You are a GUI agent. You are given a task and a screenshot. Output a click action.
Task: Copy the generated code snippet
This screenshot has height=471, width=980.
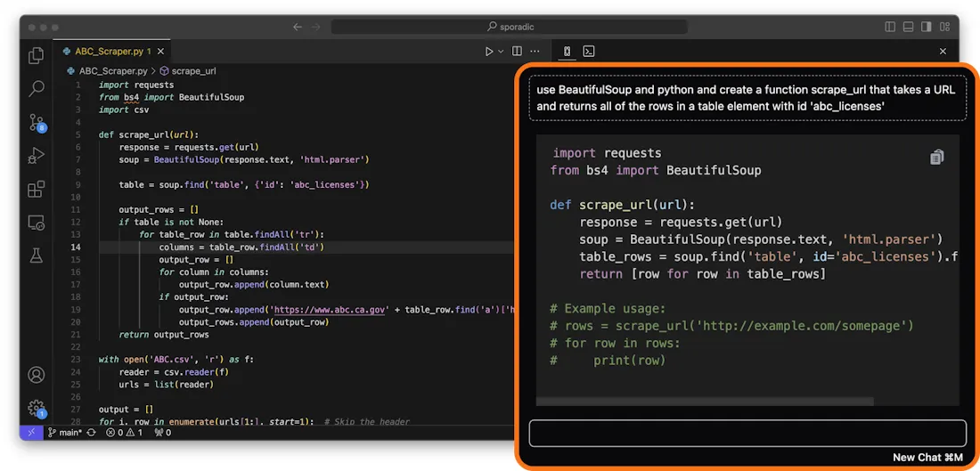pyautogui.click(x=936, y=157)
